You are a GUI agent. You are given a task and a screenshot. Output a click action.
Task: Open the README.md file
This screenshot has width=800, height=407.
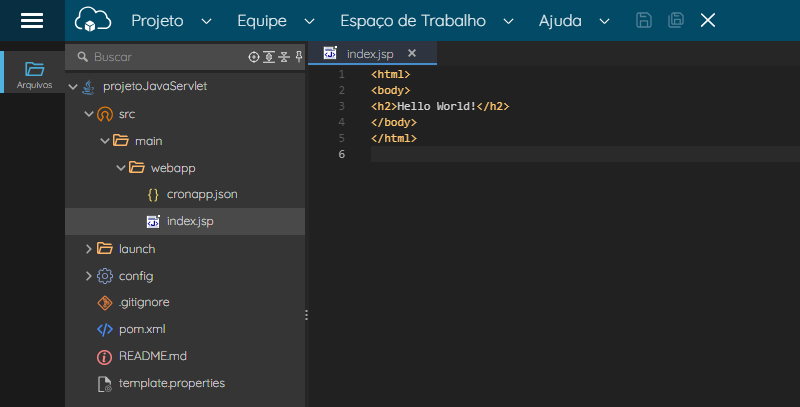(x=153, y=356)
